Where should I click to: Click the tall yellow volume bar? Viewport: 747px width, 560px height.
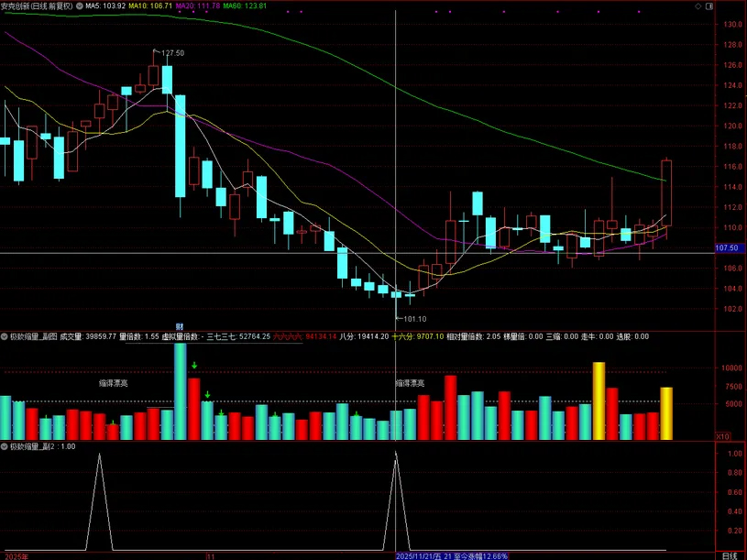pos(599,401)
